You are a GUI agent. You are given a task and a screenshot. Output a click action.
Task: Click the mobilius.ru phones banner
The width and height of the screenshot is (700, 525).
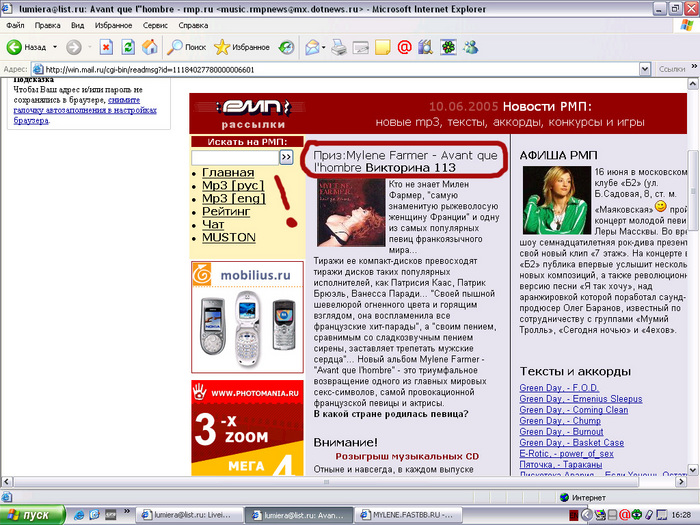coord(247,317)
